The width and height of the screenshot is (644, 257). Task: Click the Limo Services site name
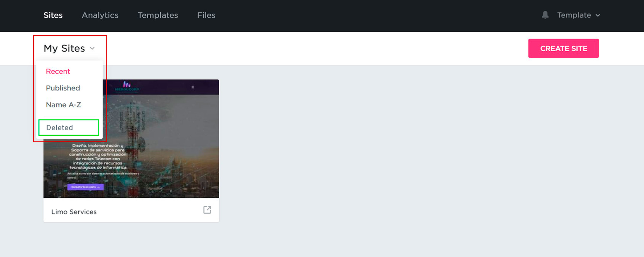coord(74,212)
